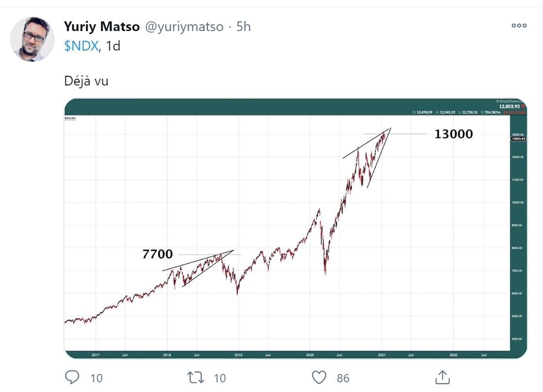Click the retweet count of 10
The width and height of the screenshot is (543, 392).
(x=220, y=377)
